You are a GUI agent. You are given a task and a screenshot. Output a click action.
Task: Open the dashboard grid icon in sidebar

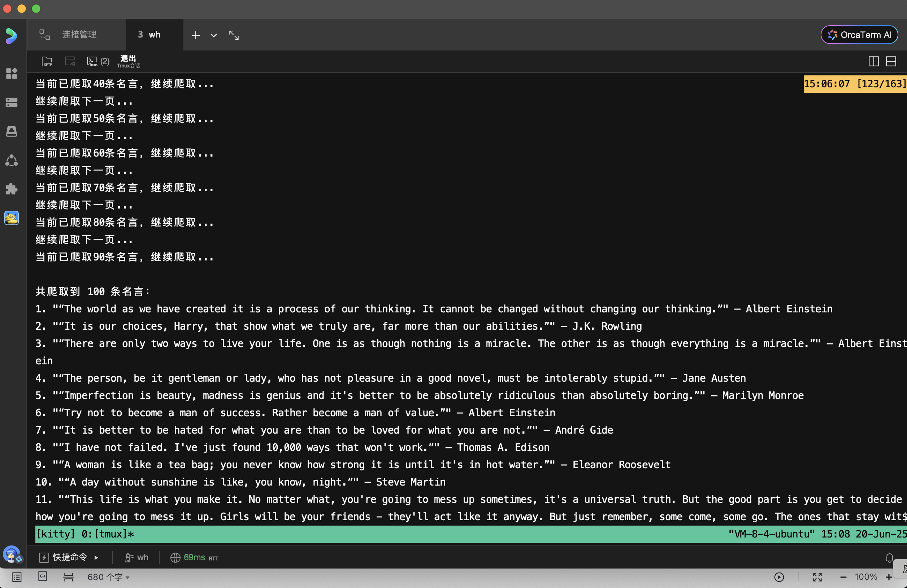(12, 73)
